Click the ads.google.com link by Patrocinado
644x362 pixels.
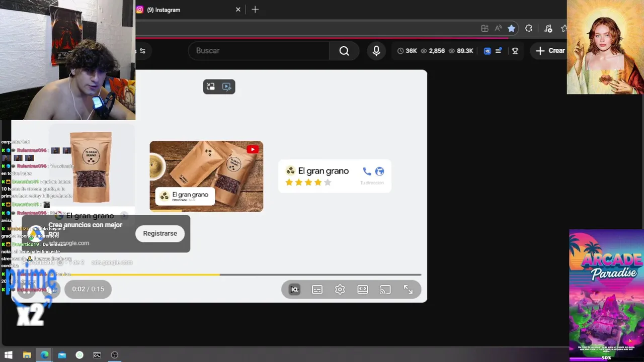[x=112, y=262]
